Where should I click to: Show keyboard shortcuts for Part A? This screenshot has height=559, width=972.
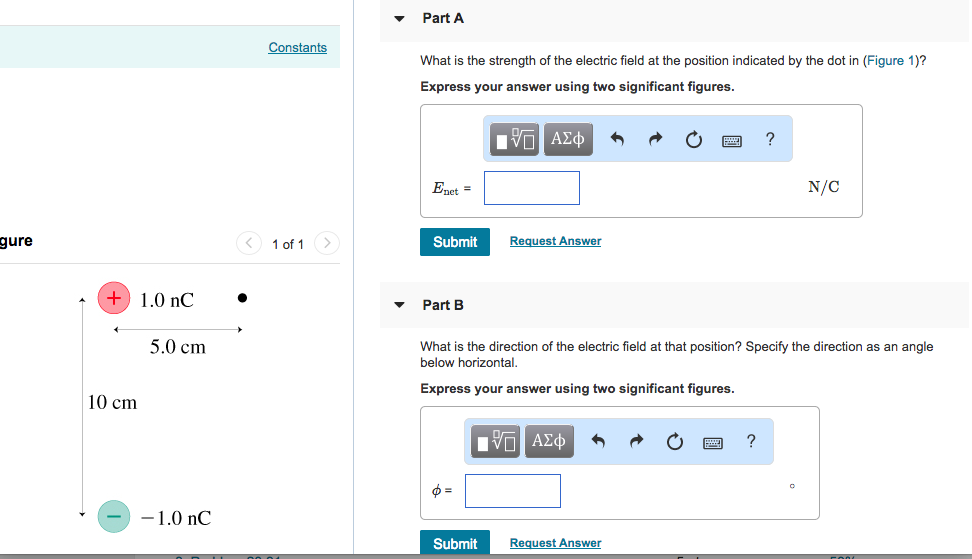coord(732,140)
